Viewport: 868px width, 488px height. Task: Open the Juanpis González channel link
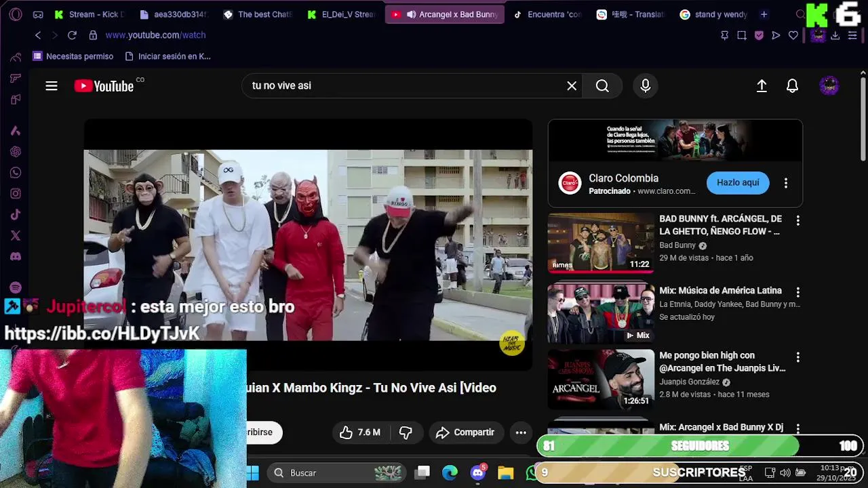click(x=689, y=382)
